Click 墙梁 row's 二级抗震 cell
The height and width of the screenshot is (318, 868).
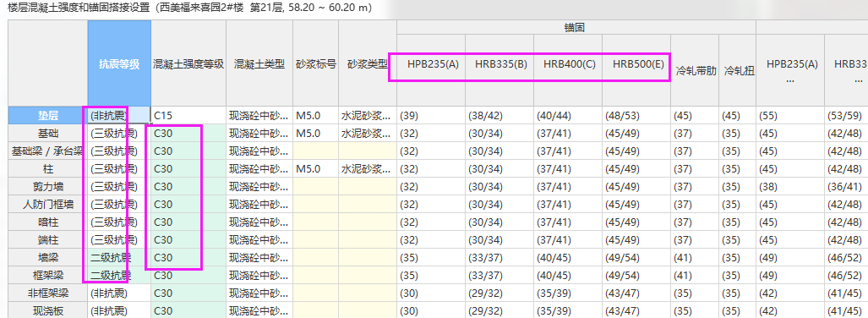(x=119, y=258)
